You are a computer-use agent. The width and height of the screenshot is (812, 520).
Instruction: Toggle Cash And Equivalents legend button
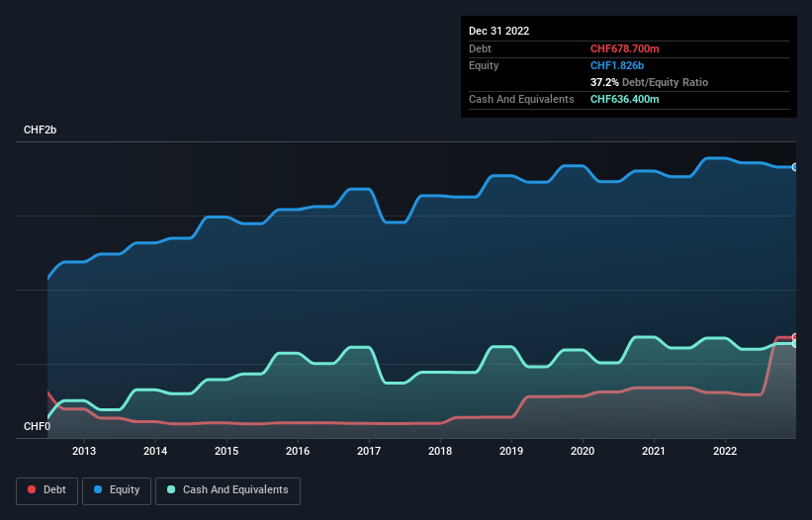227,490
